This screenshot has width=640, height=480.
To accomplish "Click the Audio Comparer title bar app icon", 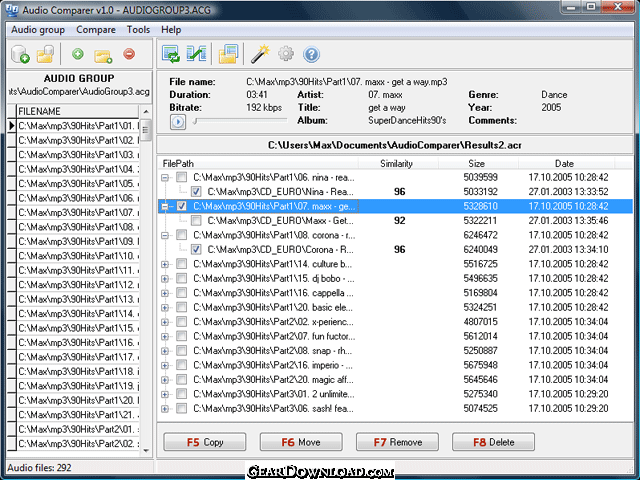I will click(11, 9).
